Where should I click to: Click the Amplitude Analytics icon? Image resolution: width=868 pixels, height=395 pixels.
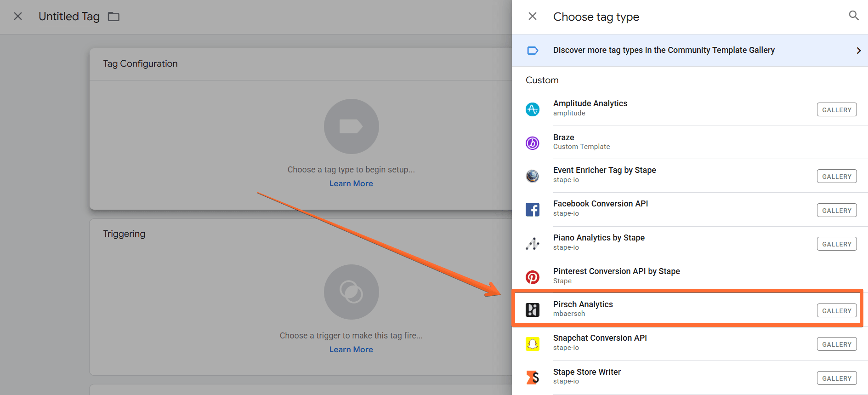point(533,109)
